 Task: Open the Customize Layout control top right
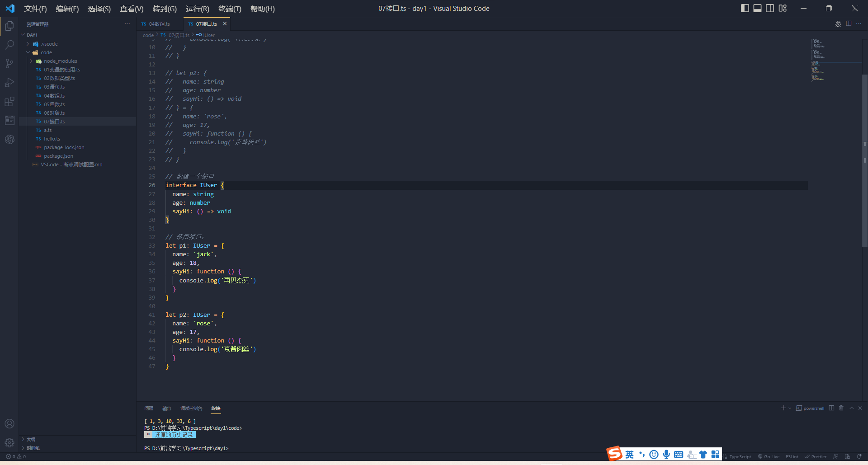(783, 8)
